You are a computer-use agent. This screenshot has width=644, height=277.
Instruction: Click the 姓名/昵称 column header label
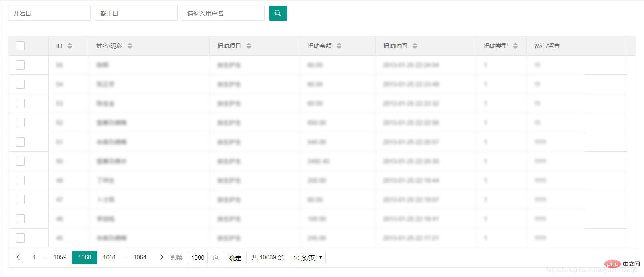(x=109, y=46)
